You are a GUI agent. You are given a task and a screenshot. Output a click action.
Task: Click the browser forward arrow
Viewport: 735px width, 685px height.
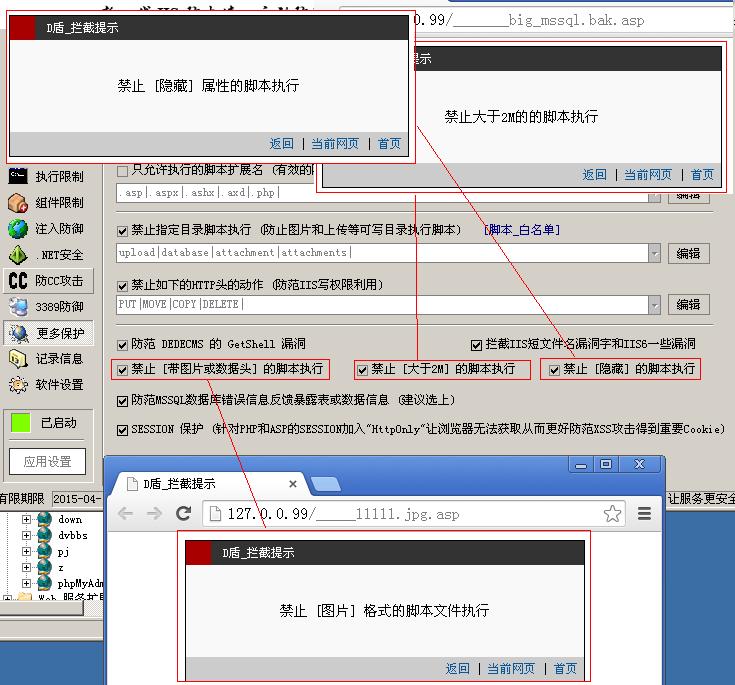154,514
